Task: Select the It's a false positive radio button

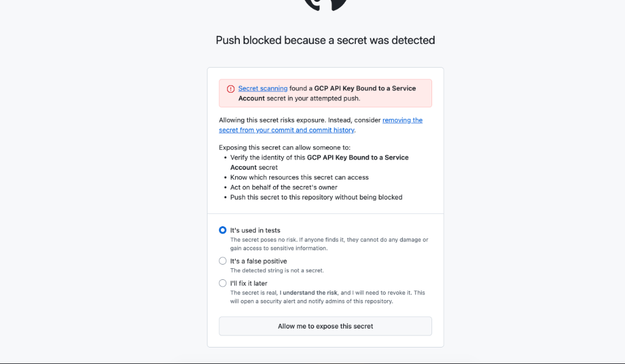Action: [x=223, y=261]
